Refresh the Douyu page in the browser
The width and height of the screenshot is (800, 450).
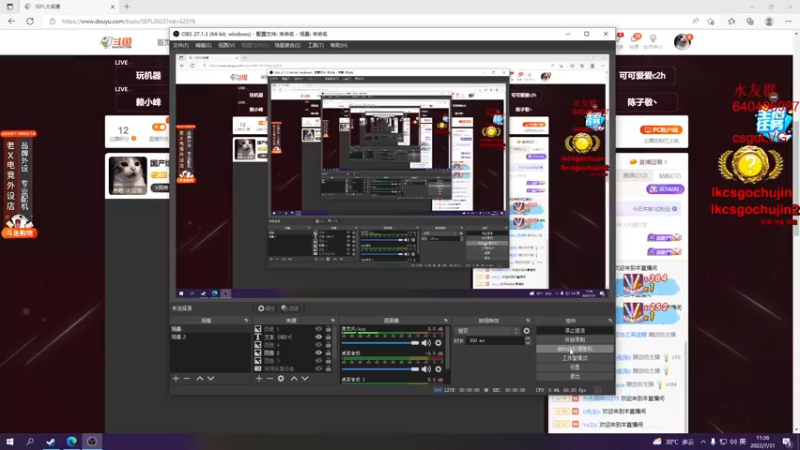(30, 21)
